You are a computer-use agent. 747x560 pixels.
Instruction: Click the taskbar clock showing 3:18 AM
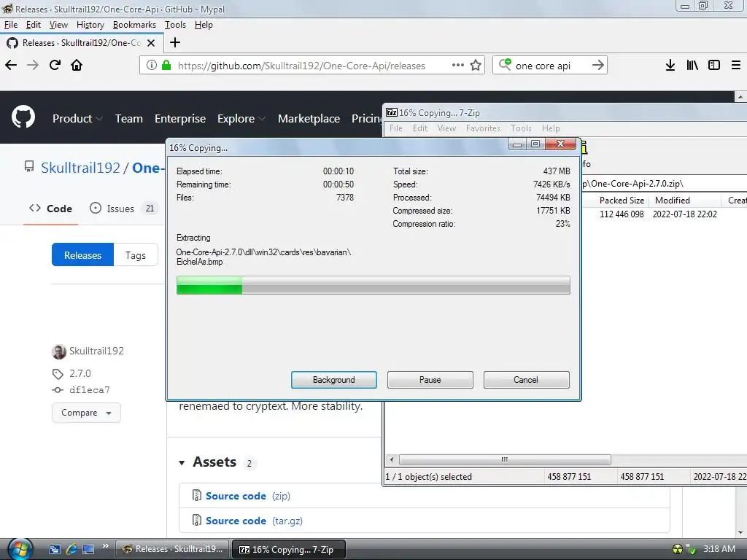719,549
